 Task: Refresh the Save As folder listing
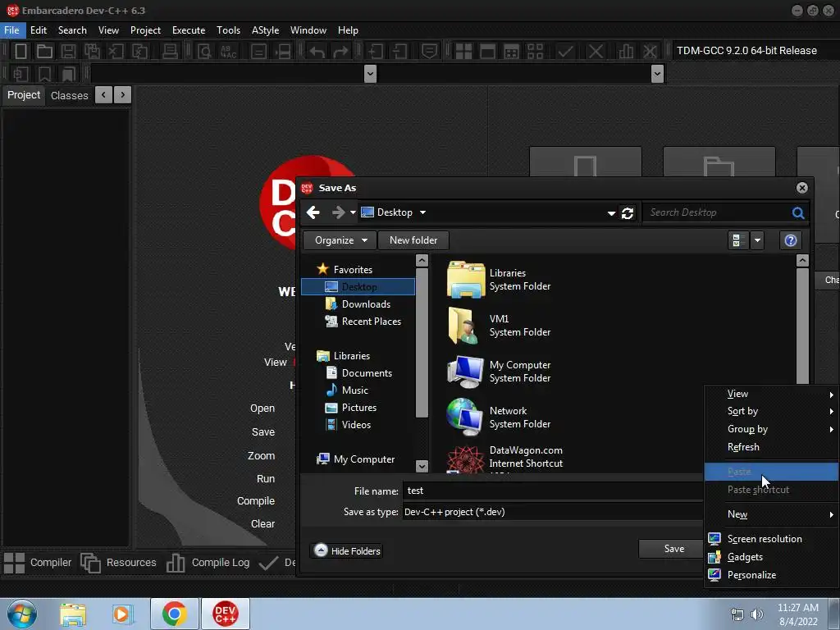click(628, 212)
